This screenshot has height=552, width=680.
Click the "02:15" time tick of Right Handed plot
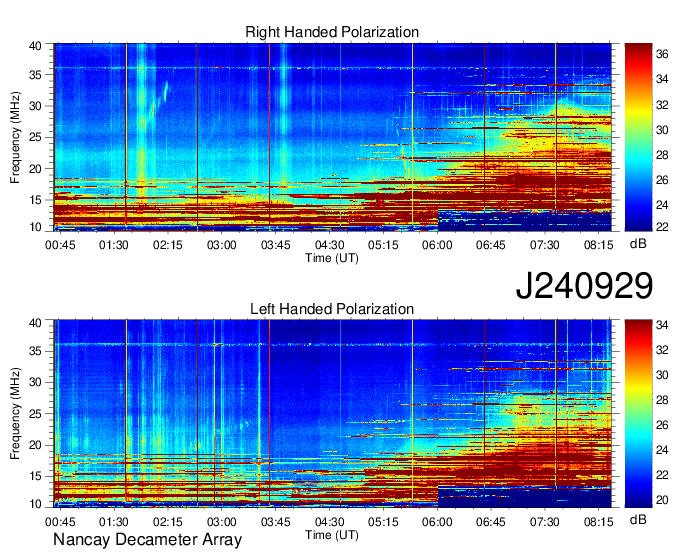[x=167, y=245]
